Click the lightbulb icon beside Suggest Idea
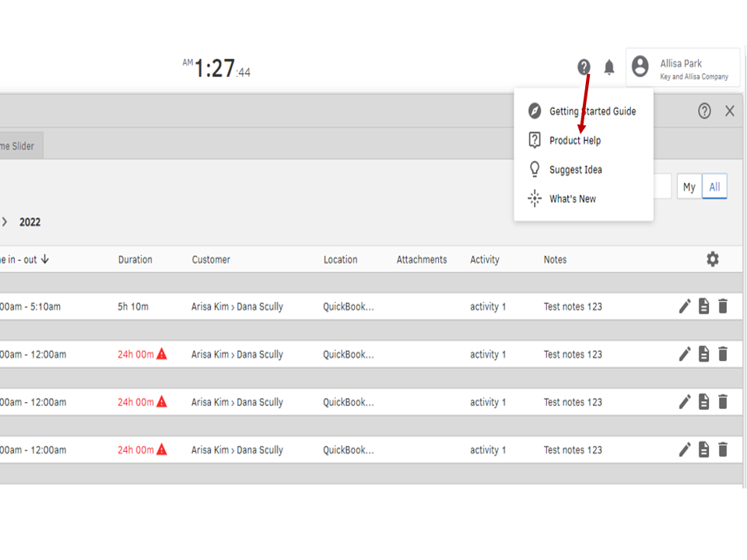The image size is (747, 560). click(x=535, y=169)
